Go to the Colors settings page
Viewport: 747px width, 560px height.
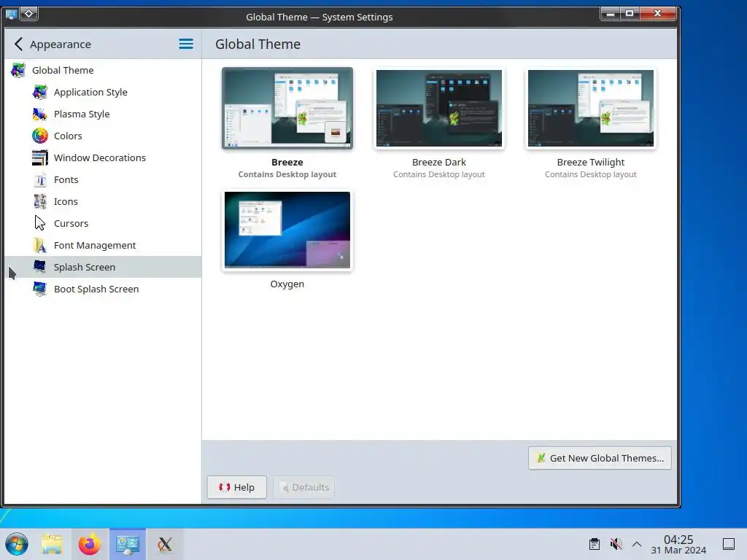point(102,136)
